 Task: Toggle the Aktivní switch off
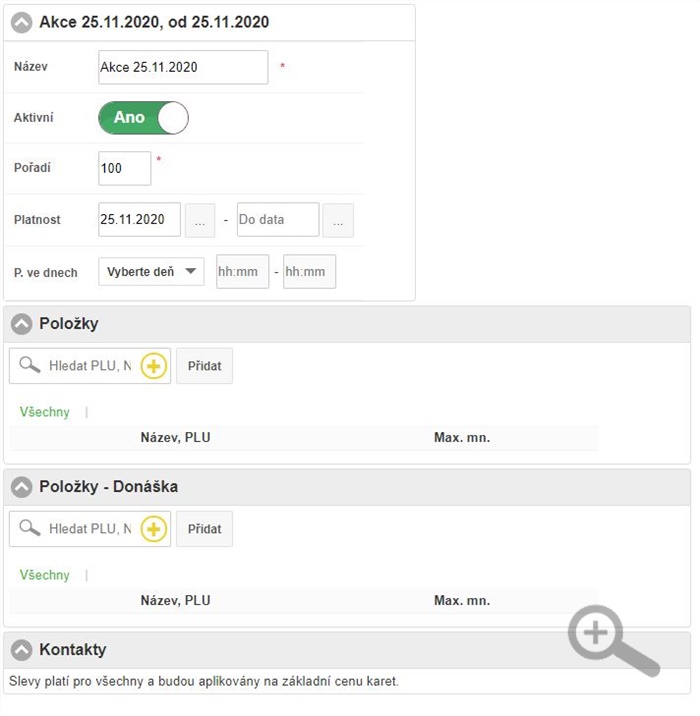pos(143,118)
